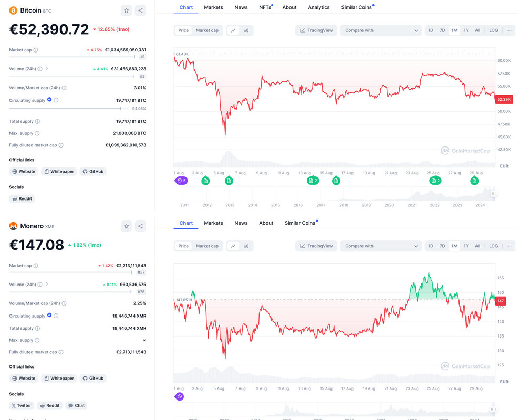
Task: Open Bitcoin Website link
Action: click(24, 171)
